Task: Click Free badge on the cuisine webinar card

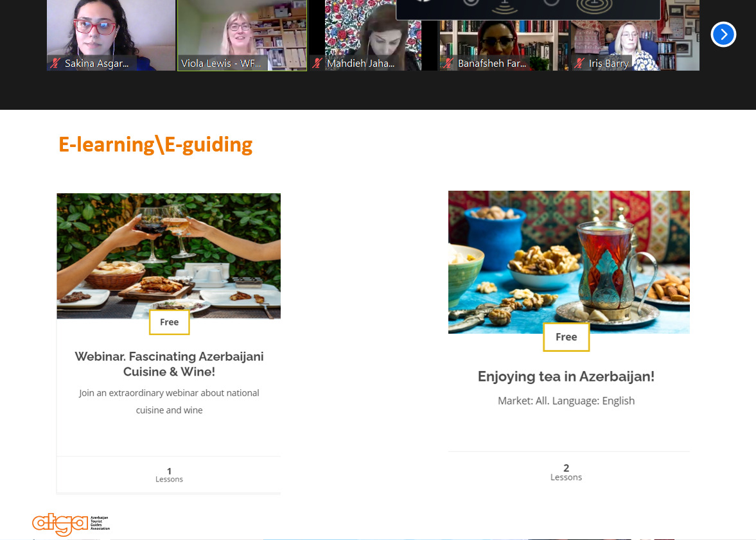Action: (x=169, y=322)
